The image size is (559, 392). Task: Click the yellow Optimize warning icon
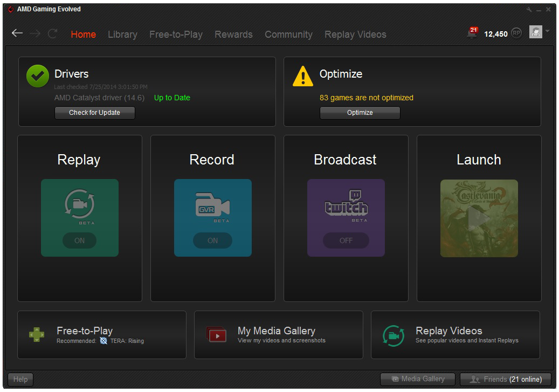302,76
